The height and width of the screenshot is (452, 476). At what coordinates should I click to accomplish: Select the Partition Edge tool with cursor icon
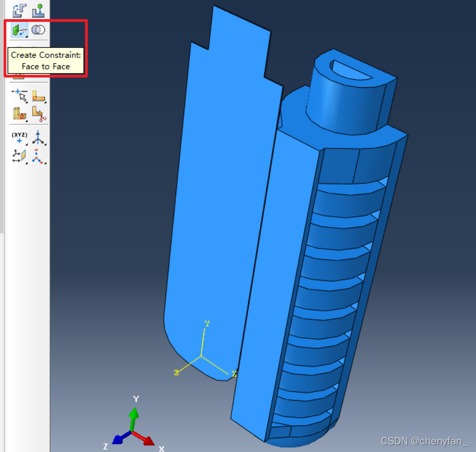19,96
